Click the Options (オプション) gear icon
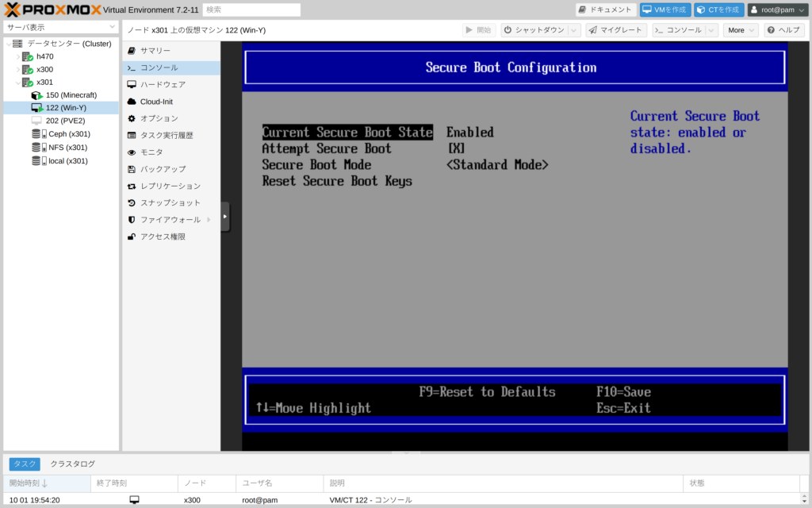 click(x=132, y=118)
